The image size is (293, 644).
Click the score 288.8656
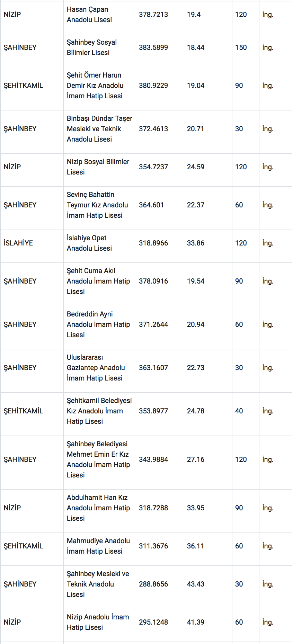[153, 584]
